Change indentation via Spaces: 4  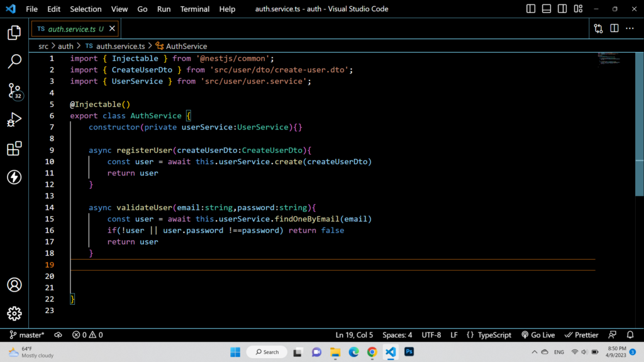[x=397, y=335]
